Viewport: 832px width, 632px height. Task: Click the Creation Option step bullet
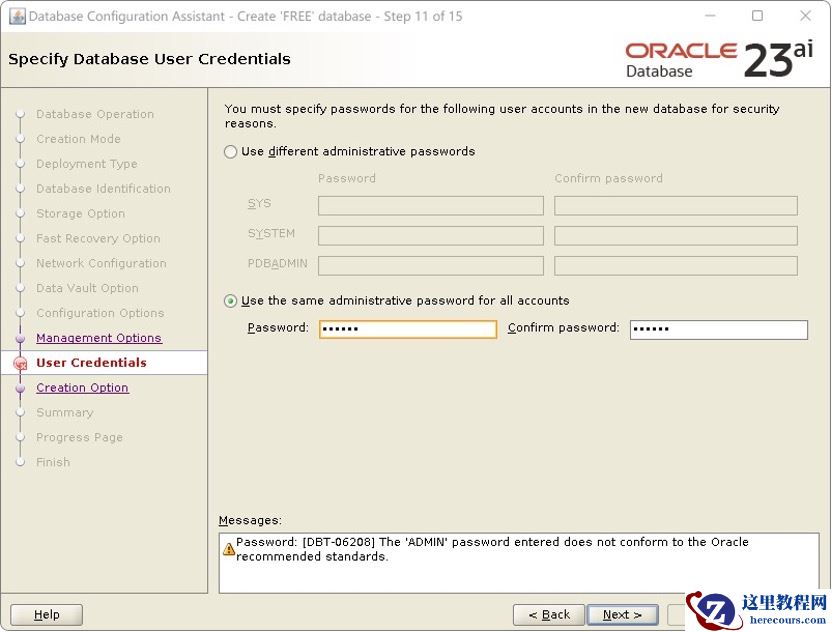click(20, 388)
